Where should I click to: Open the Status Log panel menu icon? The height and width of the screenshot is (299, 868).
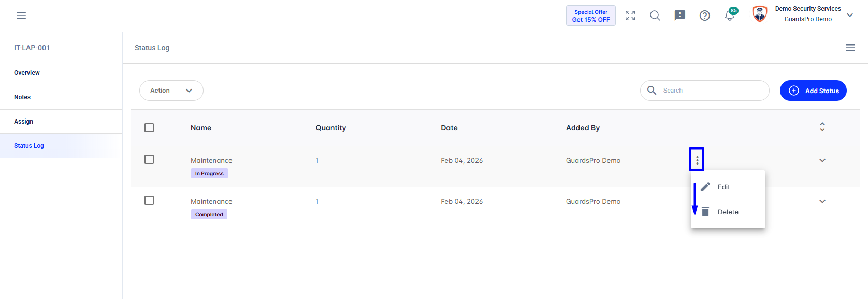[850, 48]
